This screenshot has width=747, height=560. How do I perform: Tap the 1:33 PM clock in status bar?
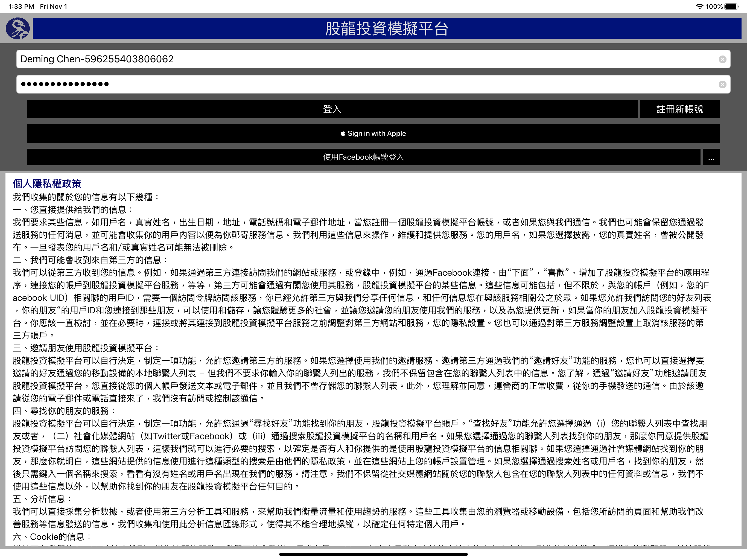21,6
